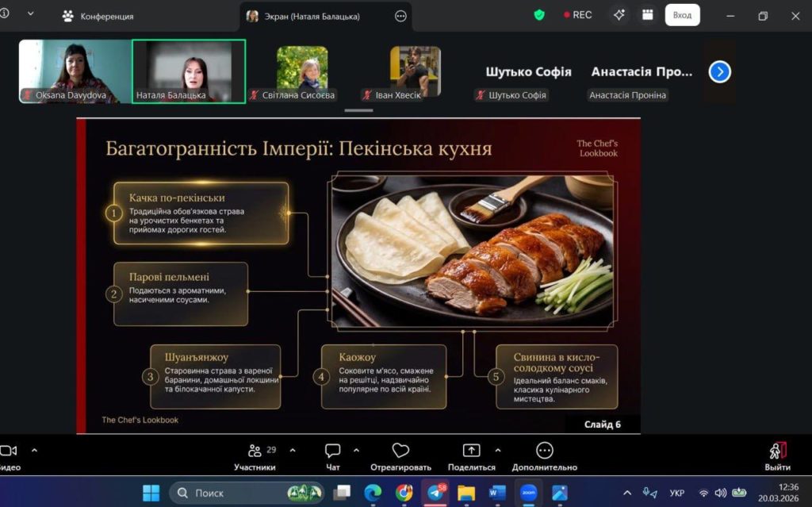Select Oksana Davydova's video thumbnail
The image size is (812, 507).
(74, 71)
